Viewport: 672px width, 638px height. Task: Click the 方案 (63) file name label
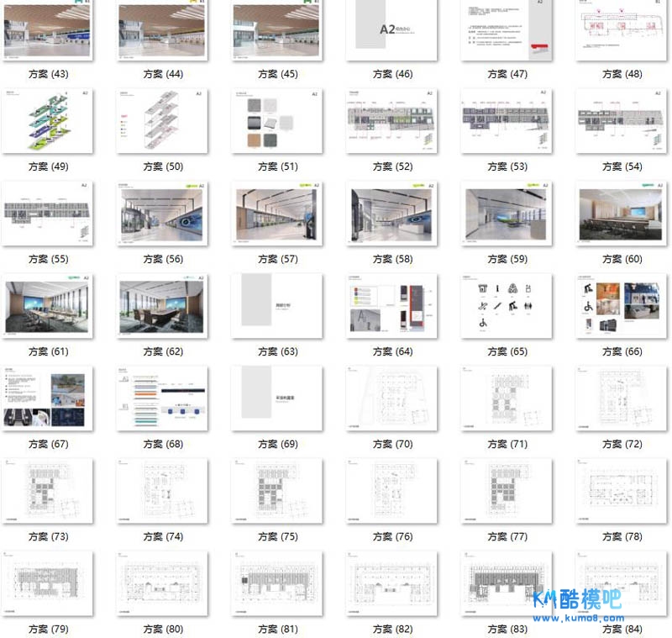(x=277, y=351)
